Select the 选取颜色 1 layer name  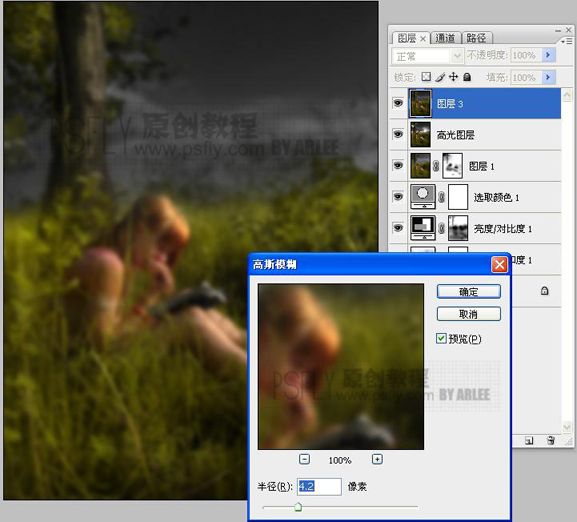(496, 198)
